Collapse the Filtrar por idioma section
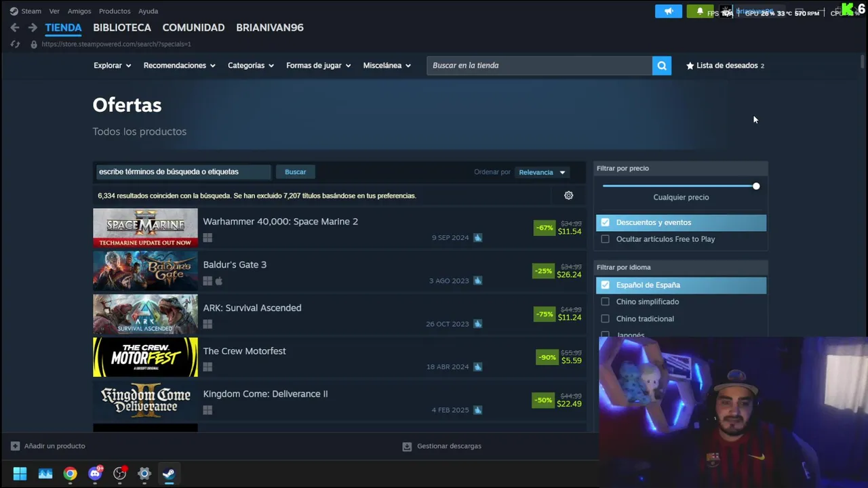The image size is (868, 488). [681, 267]
